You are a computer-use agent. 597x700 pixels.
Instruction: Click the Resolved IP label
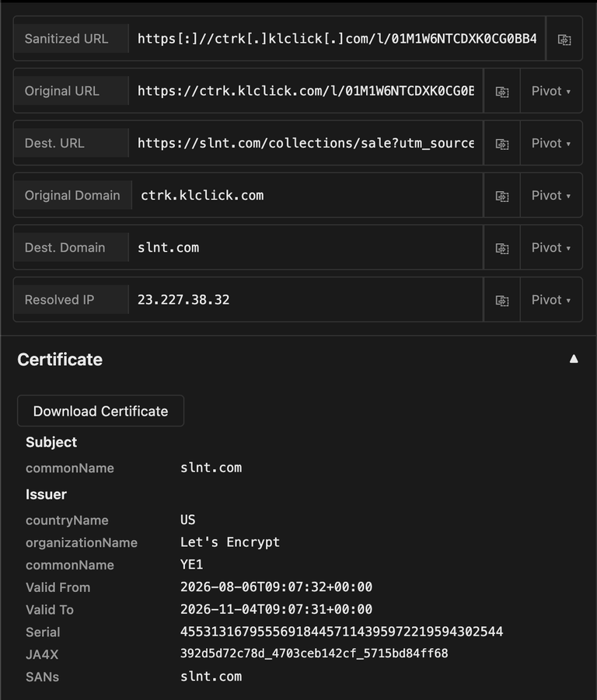59,300
